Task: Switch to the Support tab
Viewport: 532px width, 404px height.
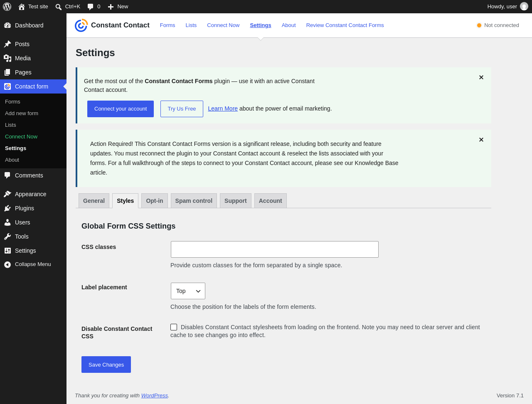Action: tap(236, 201)
